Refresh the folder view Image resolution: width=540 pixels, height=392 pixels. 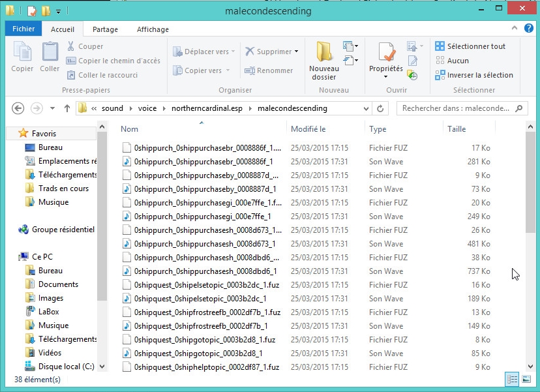click(380, 108)
